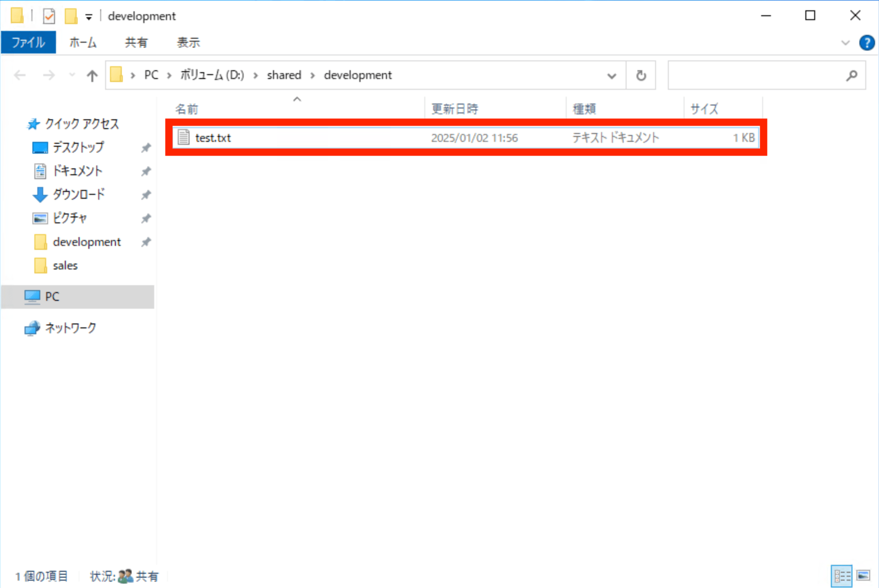The width and height of the screenshot is (879, 588).
Task: Sort by the 種類 column header
Action: (x=625, y=108)
